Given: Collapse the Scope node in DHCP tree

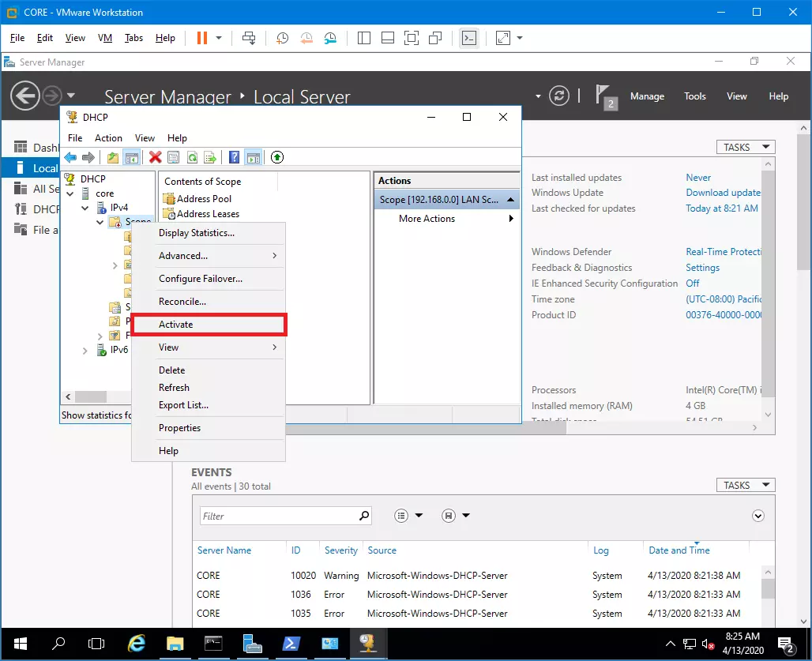Looking at the screenshot, I should [100, 222].
